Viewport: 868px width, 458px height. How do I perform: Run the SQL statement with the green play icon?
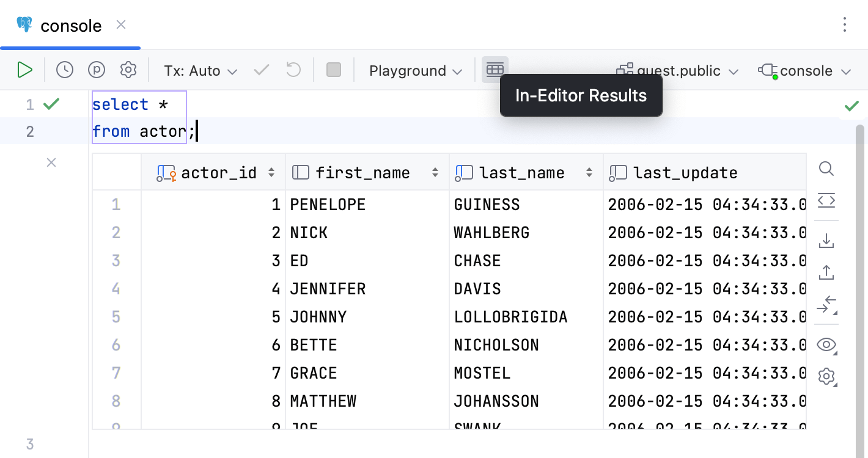(25, 70)
